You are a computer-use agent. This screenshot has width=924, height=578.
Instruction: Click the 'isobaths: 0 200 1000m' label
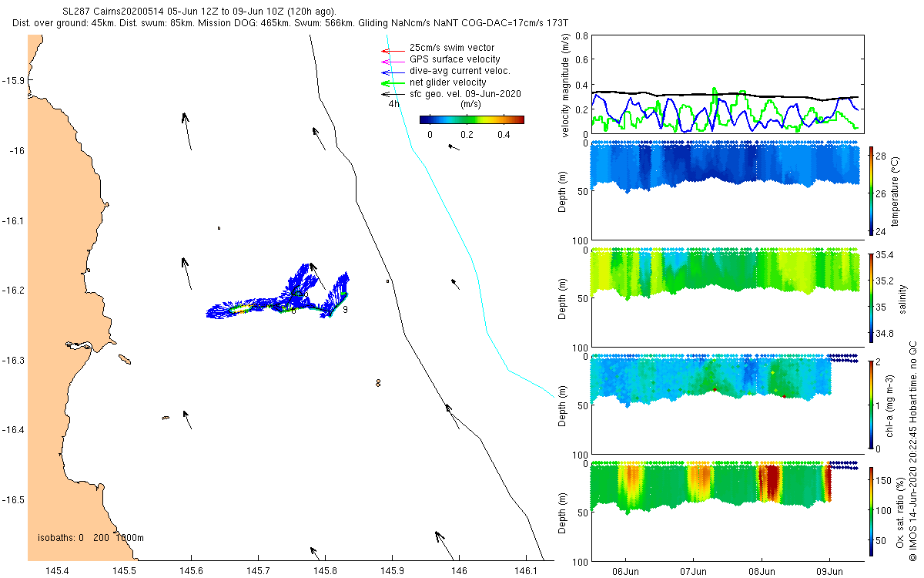point(91,537)
